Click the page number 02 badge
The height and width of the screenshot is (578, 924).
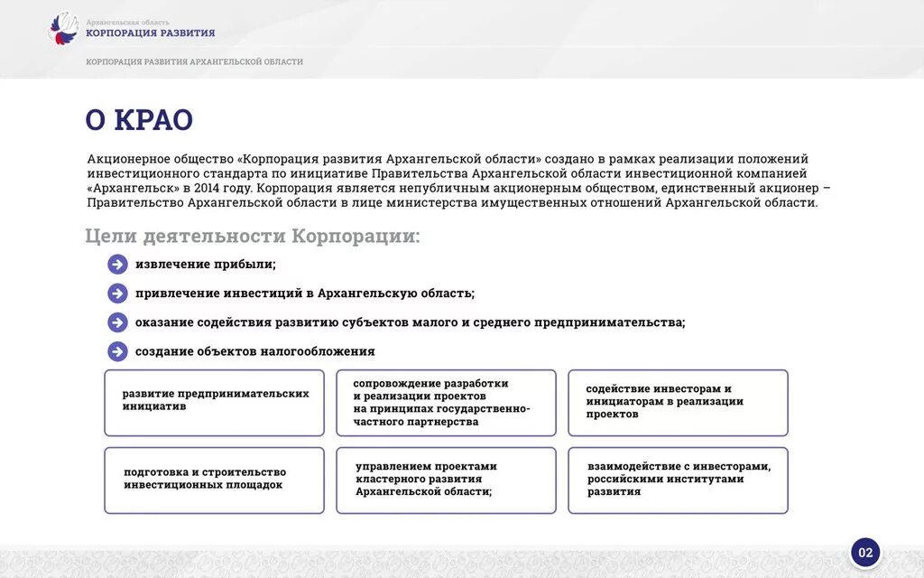(865, 552)
